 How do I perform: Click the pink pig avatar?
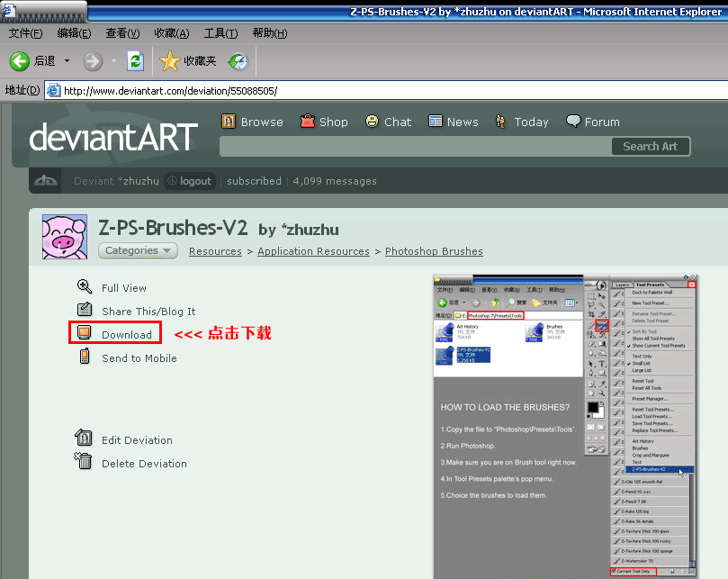tap(65, 237)
